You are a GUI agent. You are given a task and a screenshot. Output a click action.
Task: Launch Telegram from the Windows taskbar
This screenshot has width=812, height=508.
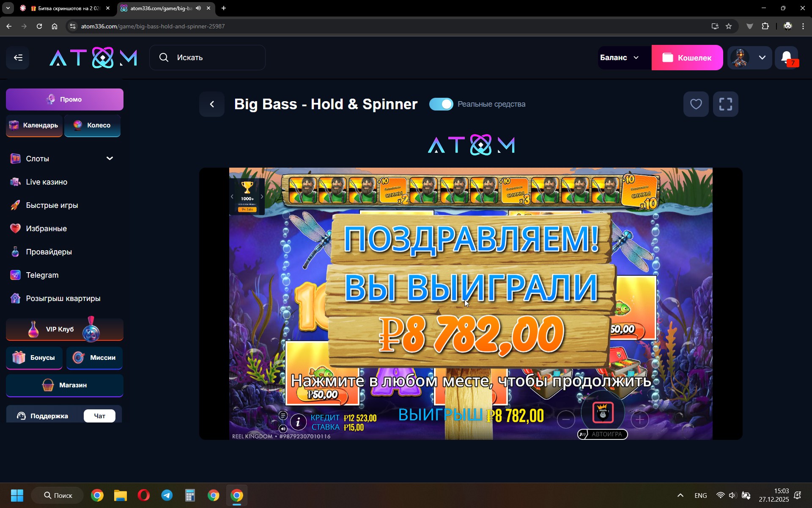(x=167, y=495)
